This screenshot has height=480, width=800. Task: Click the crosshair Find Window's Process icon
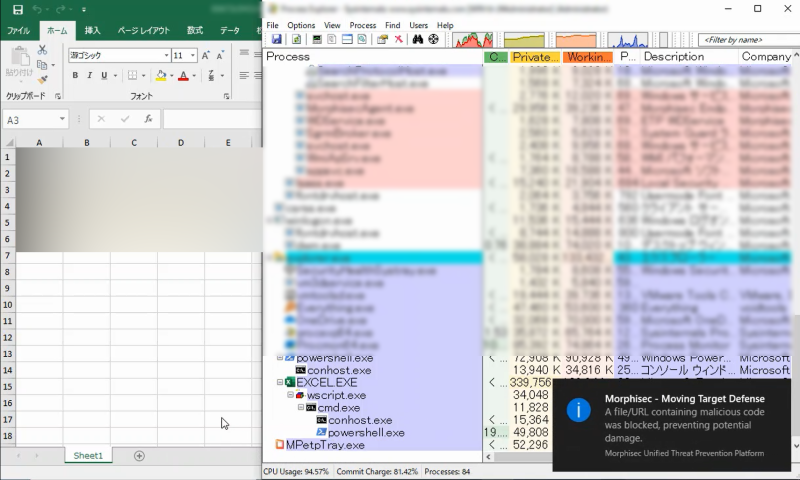pos(433,39)
